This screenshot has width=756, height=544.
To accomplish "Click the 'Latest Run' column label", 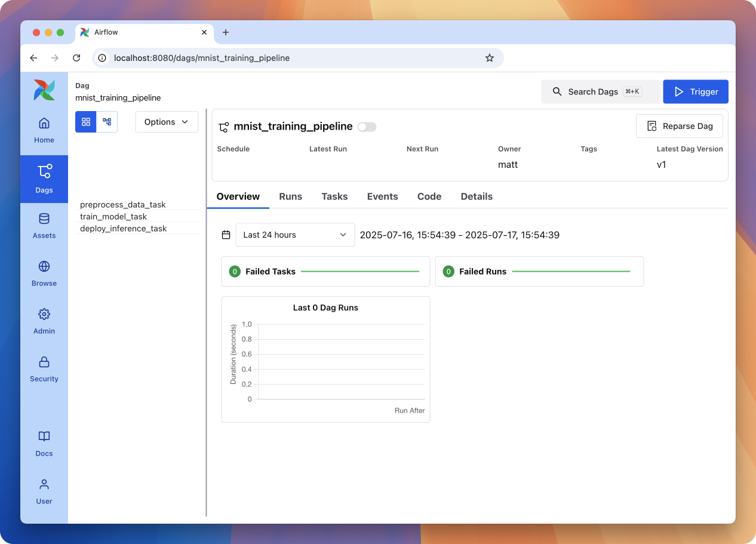I will 328,149.
